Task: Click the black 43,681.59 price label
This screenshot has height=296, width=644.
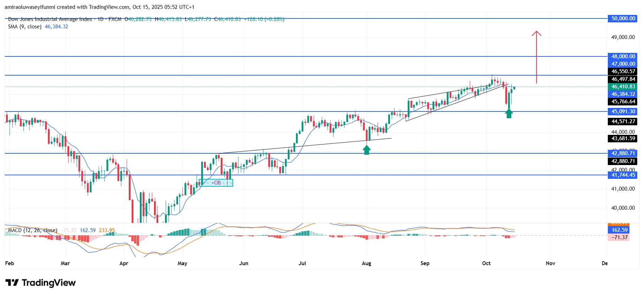Action: pos(623,138)
